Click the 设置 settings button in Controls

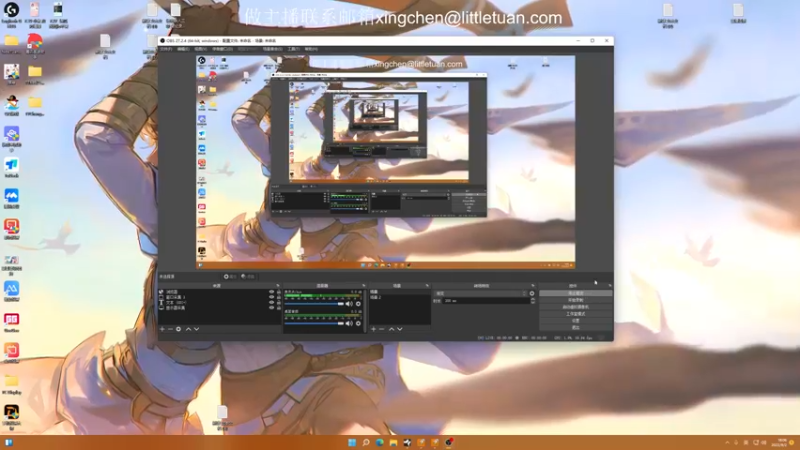click(x=576, y=320)
